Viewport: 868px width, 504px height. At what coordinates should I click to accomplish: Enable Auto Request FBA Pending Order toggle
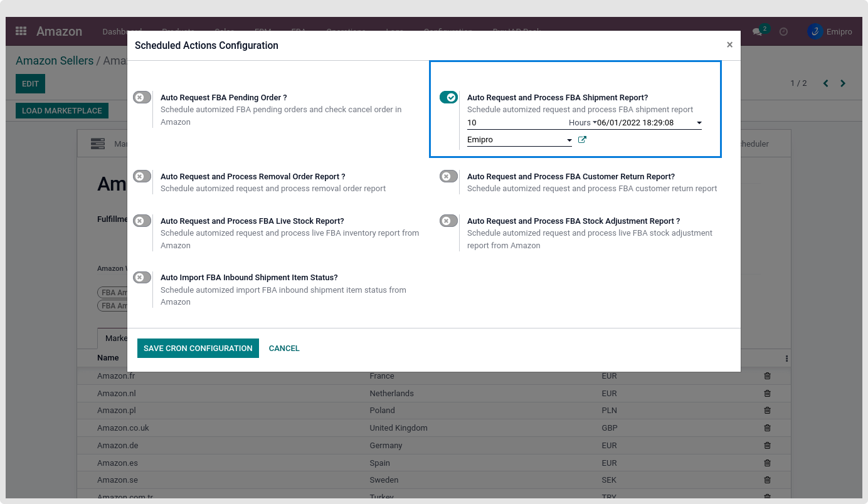tap(142, 98)
